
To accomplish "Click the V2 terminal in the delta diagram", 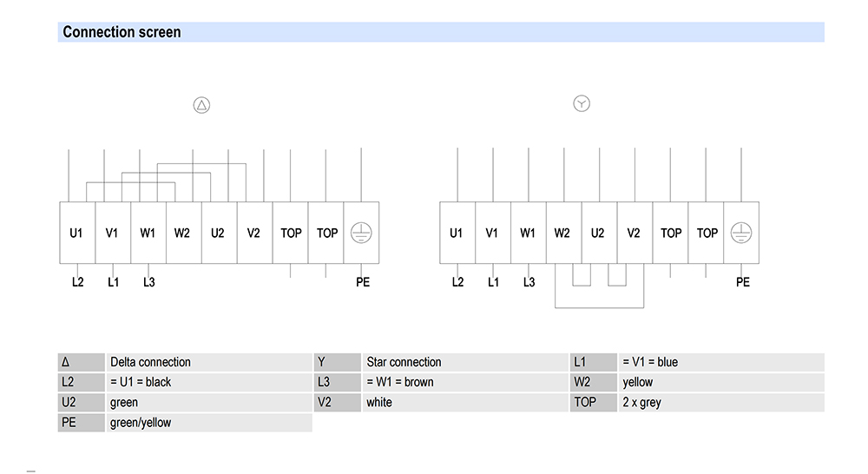I will coord(253,233).
